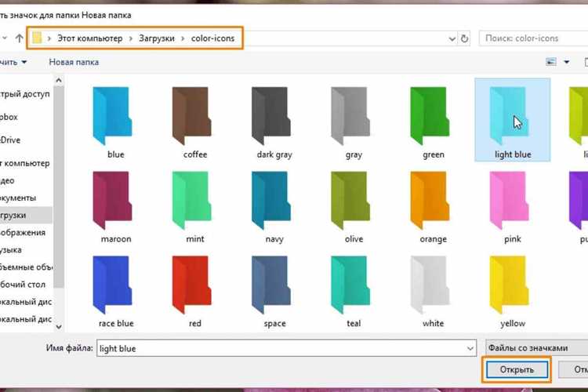
Task: Select the orange folder icon
Action: tap(430, 201)
